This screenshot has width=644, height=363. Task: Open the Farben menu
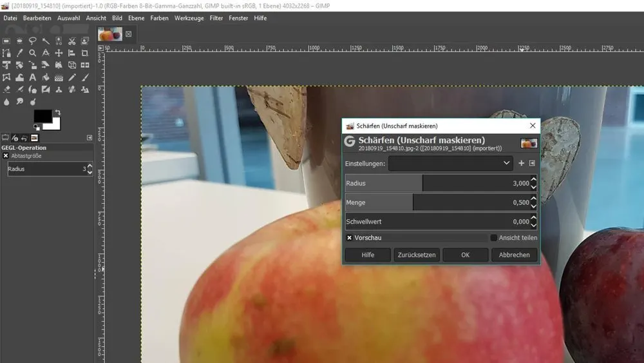pos(159,18)
